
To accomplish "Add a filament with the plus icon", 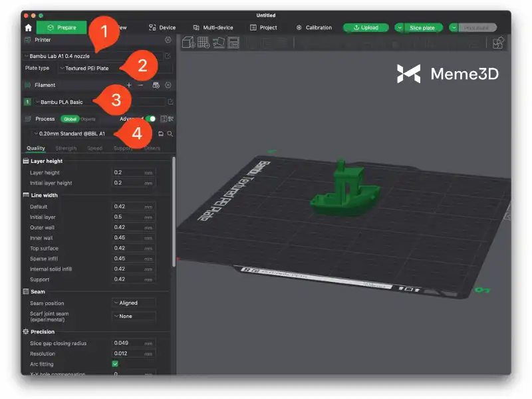I will point(129,85).
